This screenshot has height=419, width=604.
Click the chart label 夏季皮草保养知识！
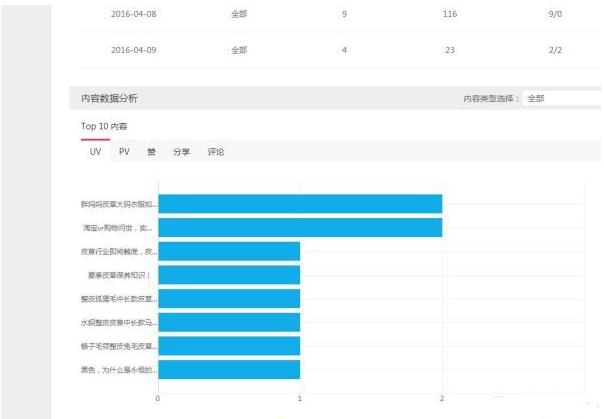119,275
